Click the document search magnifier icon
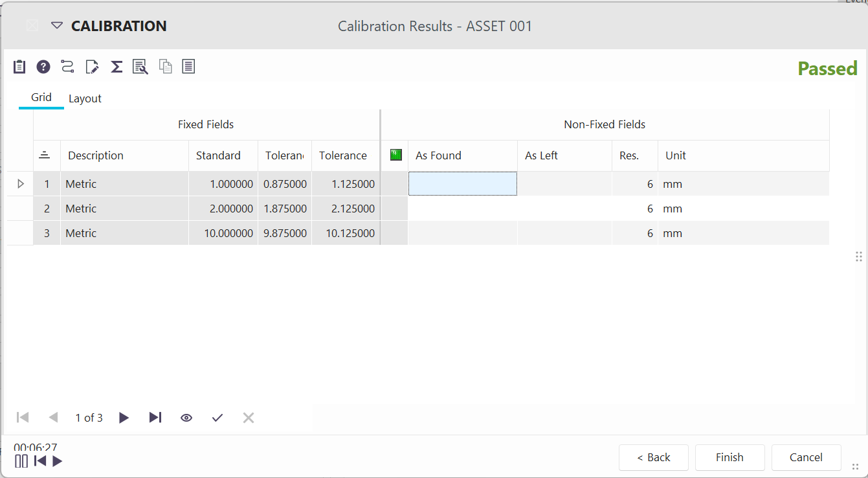Viewport: 868px width, 478px height. [140, 67]
